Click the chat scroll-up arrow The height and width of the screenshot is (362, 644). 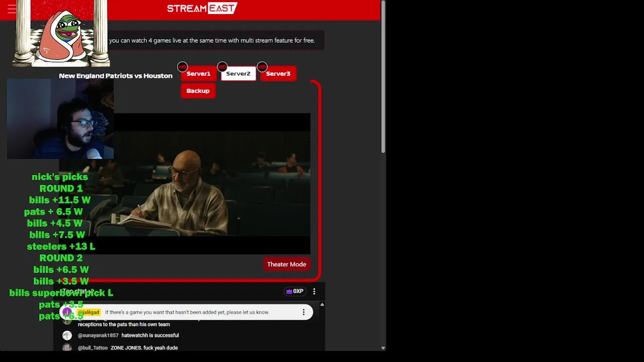(x=322, y=305)
